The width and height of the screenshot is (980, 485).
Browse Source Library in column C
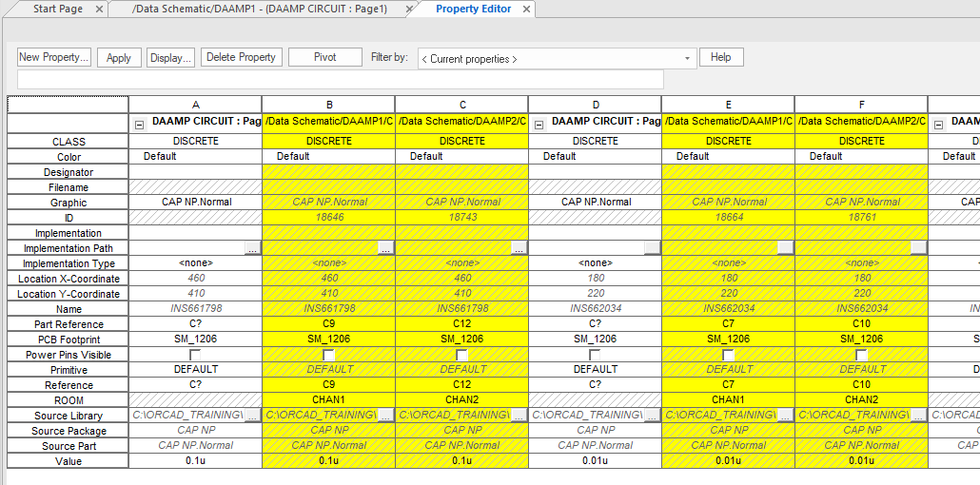[x=519, y=415]
